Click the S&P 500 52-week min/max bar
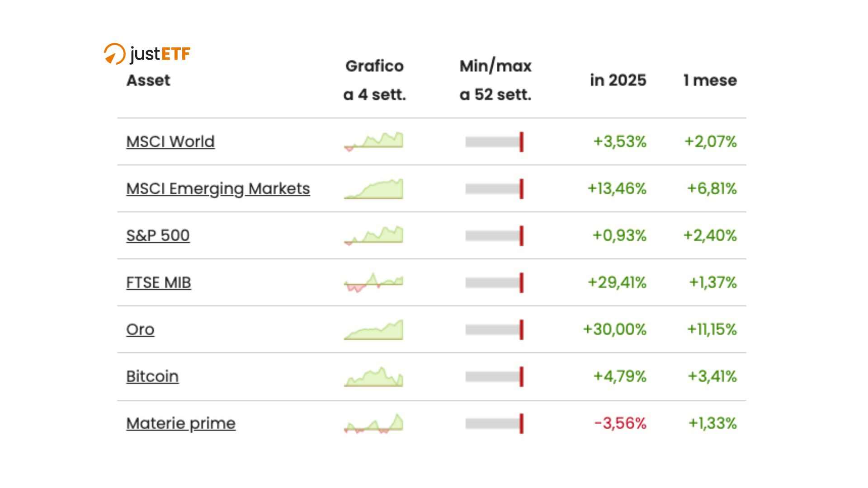 coord(494,236)
